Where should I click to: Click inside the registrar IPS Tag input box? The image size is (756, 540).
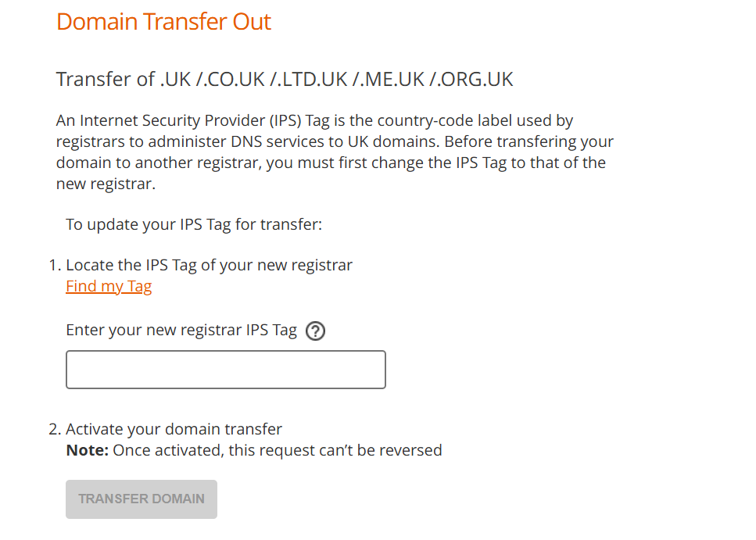point(225,369)
